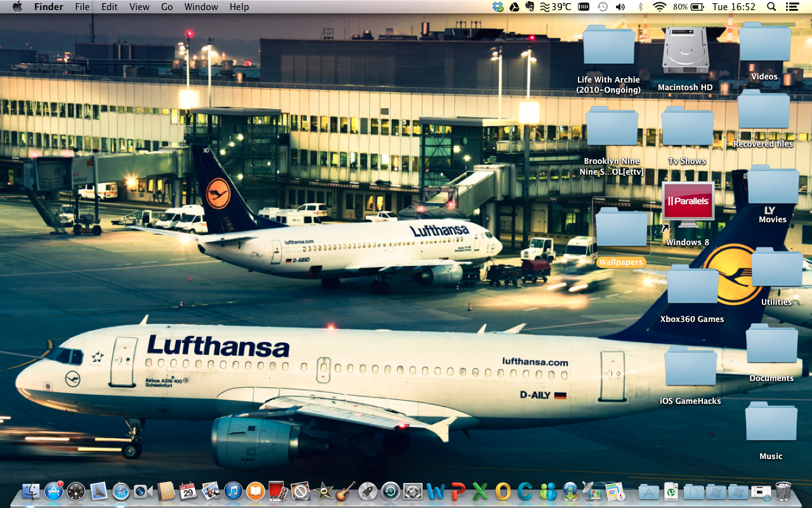Open the File menu
The height and width of the screenshot is (508, 812).
pos(82,7)
